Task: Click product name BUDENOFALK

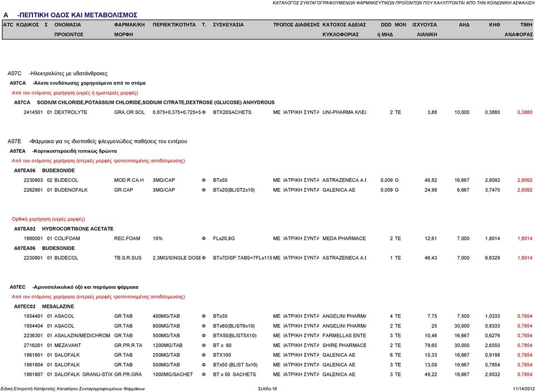Action: tap(71, 190)
